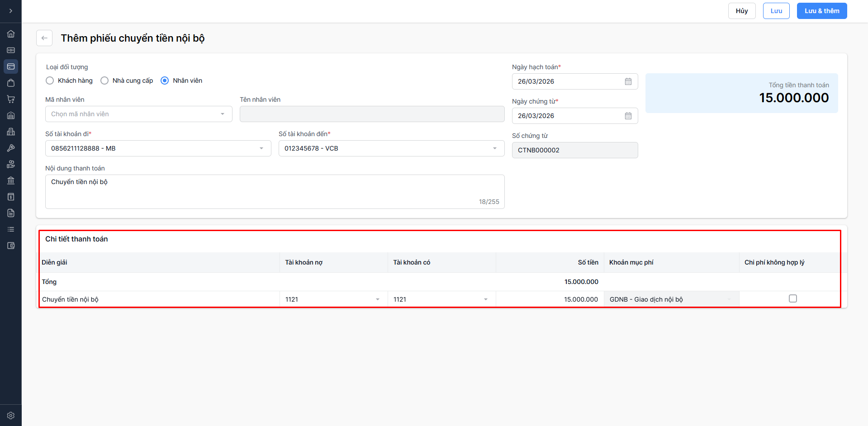Click the back arrow beside page title
Image resolution: width=868 pixels, height=426 pixels.
point(44,38)
